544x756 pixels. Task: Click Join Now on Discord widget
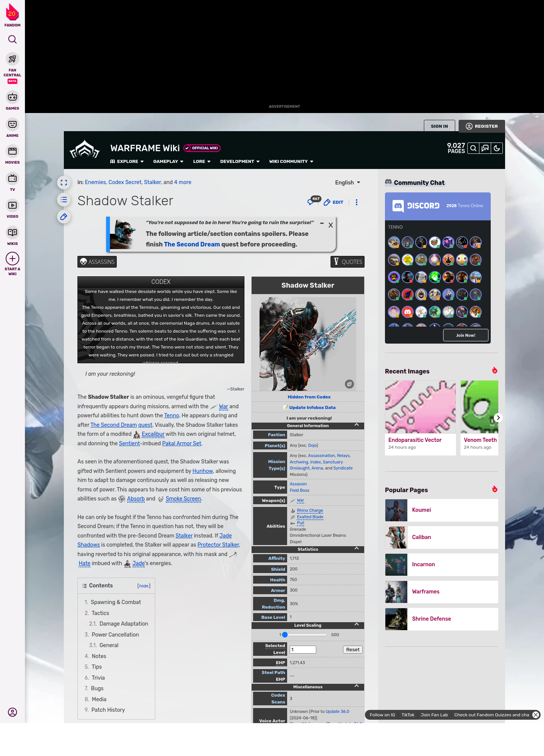(x=466, y=335)
